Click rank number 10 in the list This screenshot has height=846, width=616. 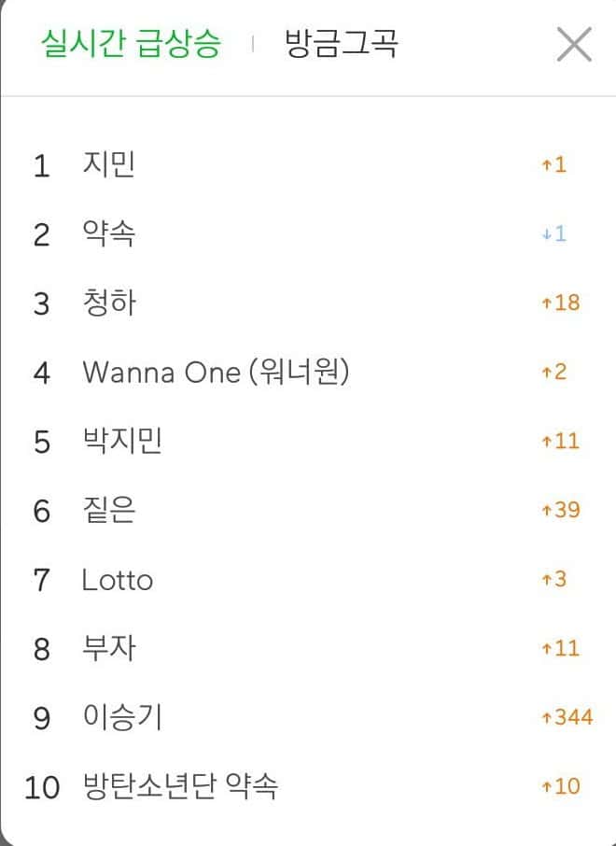(42, 787)
